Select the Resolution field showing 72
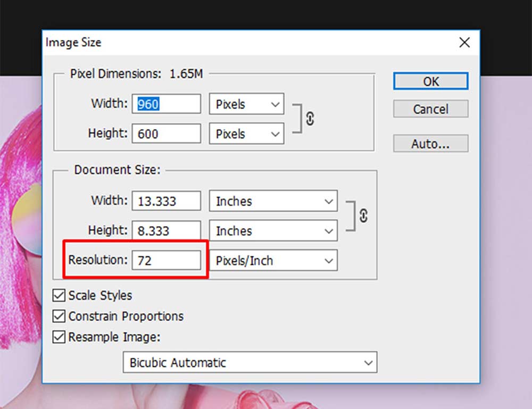Viewport: 532px width, 409px height. [x=165, y=260]
